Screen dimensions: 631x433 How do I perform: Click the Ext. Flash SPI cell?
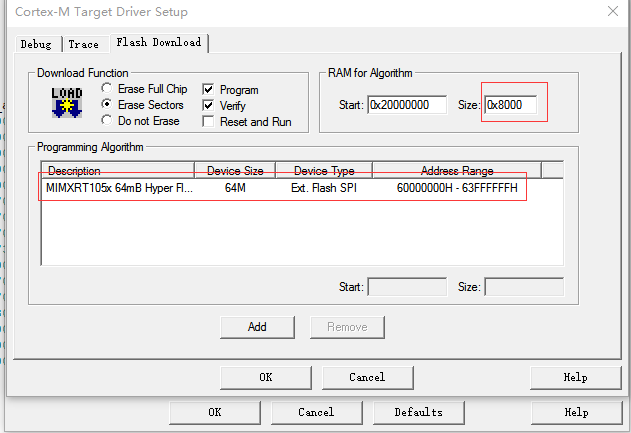(x=324, y=188)
